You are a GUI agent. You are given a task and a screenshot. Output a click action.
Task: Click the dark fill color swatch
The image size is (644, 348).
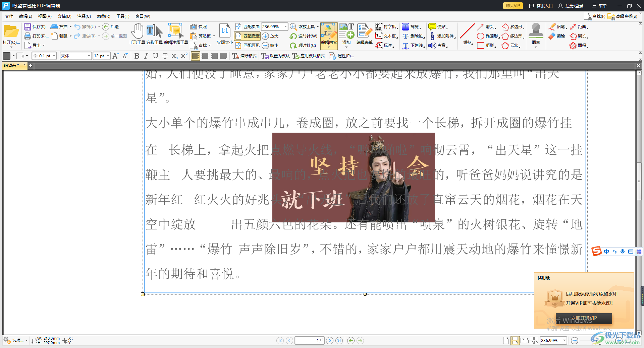(7, 56)
